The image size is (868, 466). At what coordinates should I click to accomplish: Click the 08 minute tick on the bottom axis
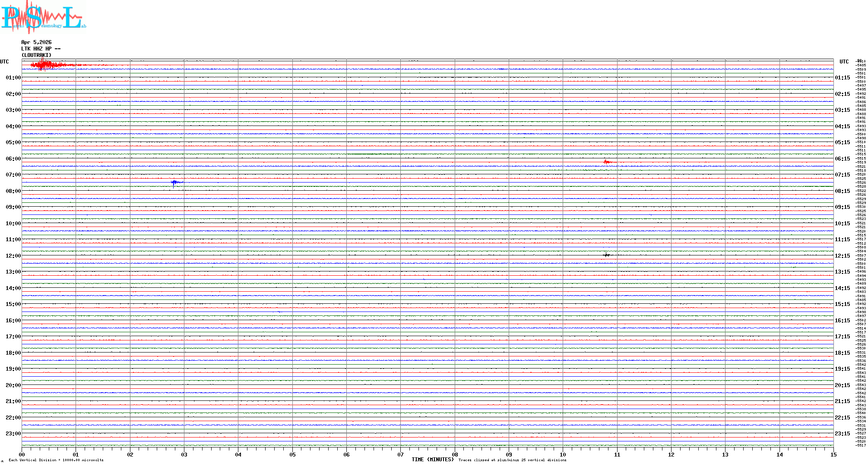tap(455, 454)
